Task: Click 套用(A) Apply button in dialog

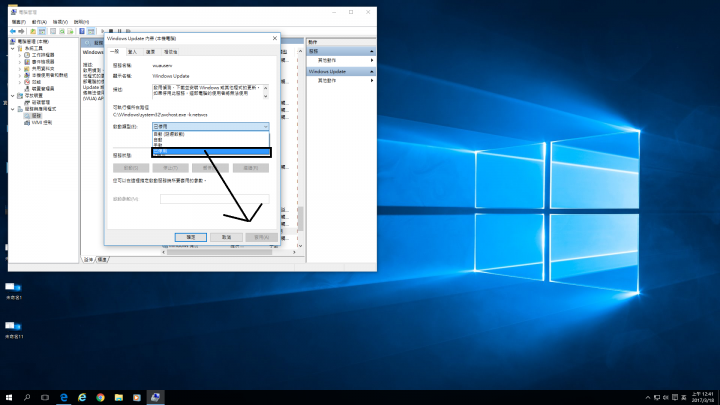Action: (x=261, y=237)
